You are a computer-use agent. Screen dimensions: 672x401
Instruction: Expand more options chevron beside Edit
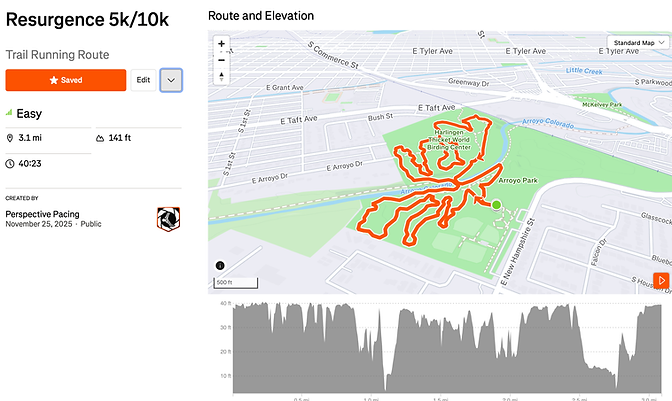click(171, 80)
